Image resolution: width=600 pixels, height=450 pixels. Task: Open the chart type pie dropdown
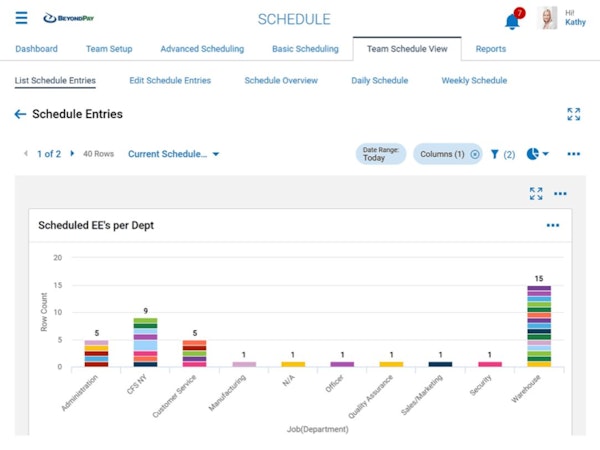(538, 154)
